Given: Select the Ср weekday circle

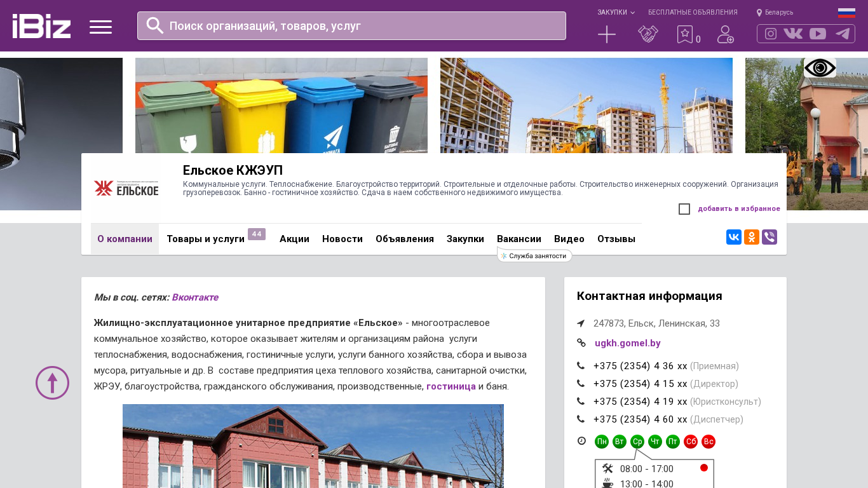Looking at the screenshot, I should tap(637, 442).
